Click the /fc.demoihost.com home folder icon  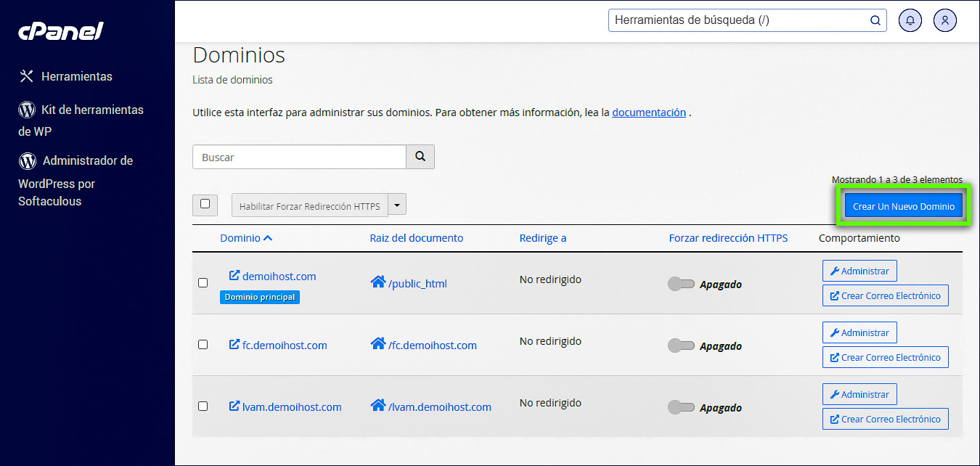click(x=376, y=345)
